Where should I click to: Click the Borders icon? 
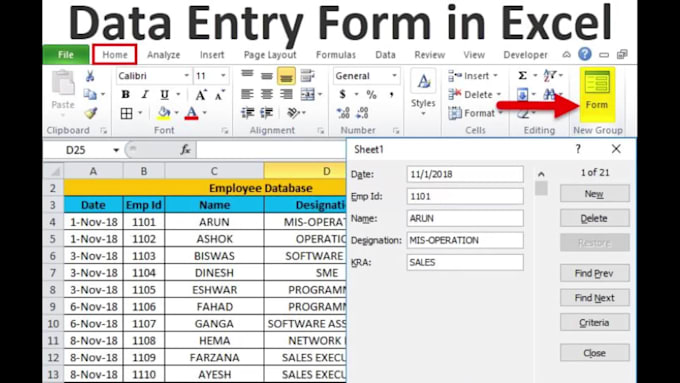pyautogui.click(x=126, y=114)
